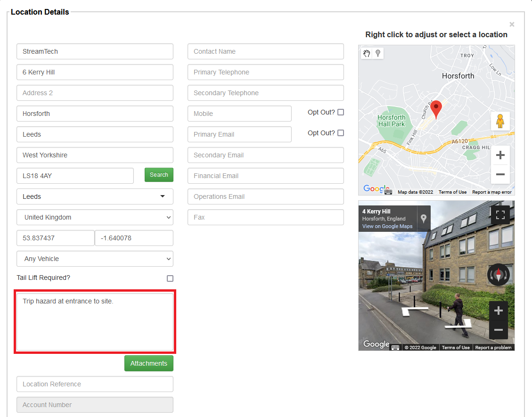The height and width of the screenshot is (417, 532).
Task: Click the green Search button
Action: pos(159,174)
